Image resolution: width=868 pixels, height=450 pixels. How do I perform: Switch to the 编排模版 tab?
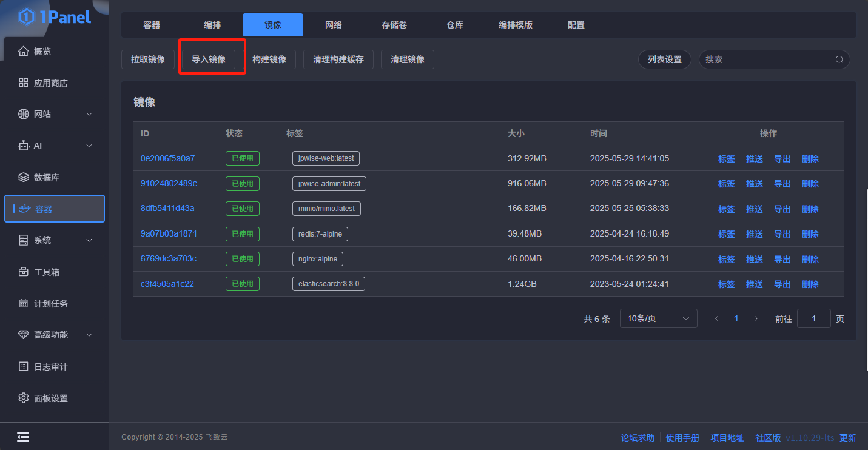516,25
